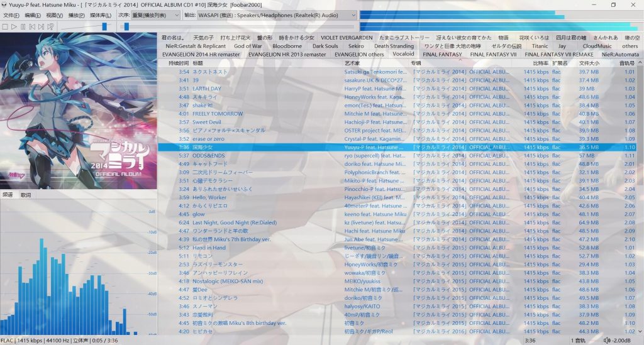Click the -2.00dB volume status text
The width and height of the screenshot is (644, 345).
pos(621,341)
